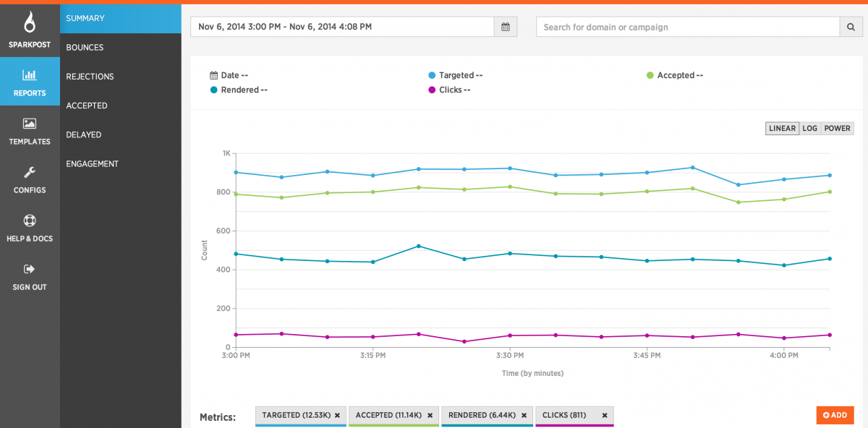Viewport: 868px width, 428px height.
Task: Click the SparkPost flame logo
Action: (30, 23)
